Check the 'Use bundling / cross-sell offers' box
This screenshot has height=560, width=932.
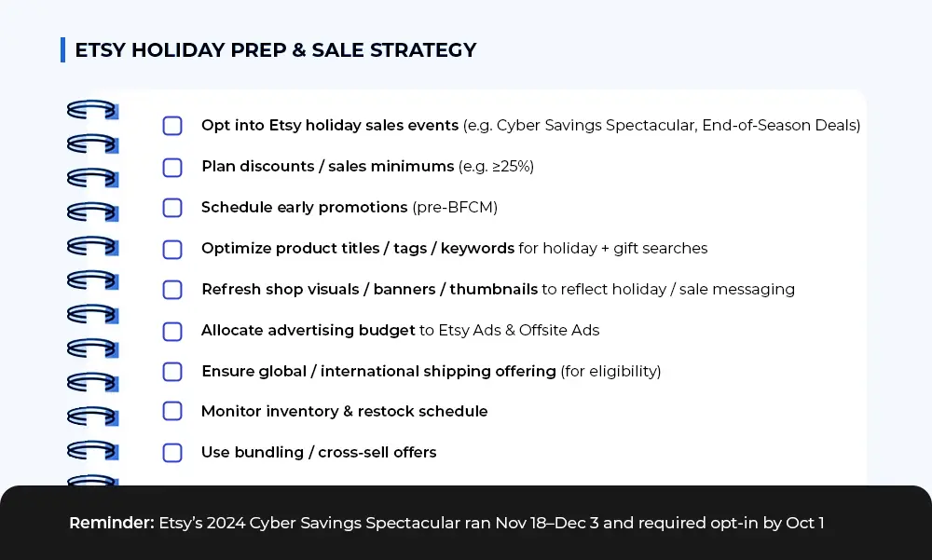[172, 453]
